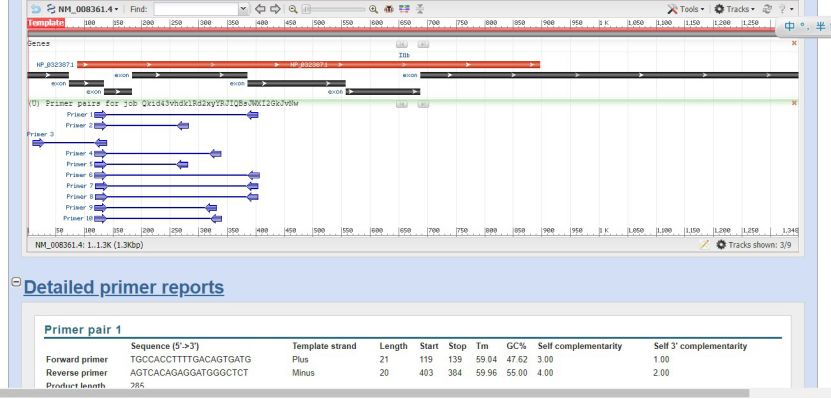
Task: Click the zoom level slider
Action: (334, 9)
